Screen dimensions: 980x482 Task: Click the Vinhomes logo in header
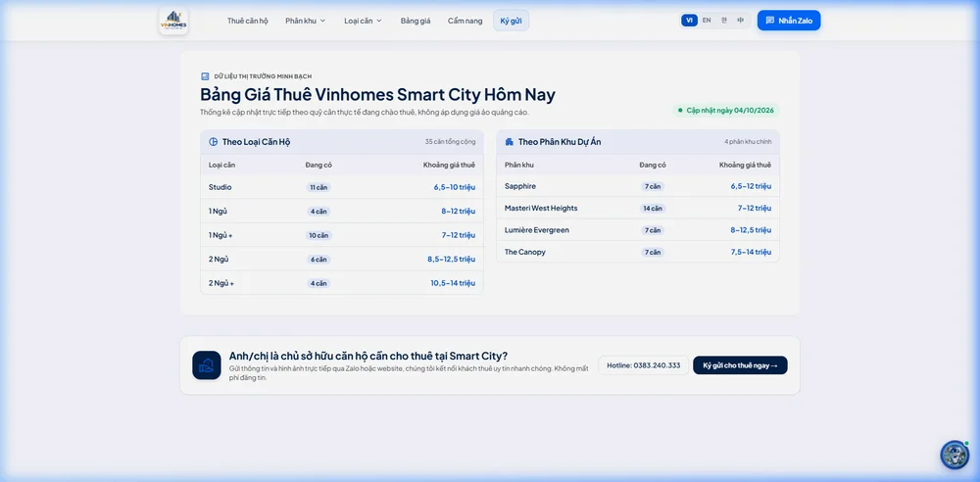(173, 21)
